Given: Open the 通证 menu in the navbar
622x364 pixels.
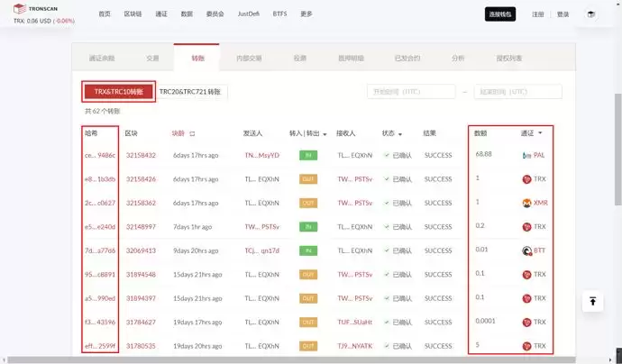Looking at the screenshot, I should (x=161, y=14).
